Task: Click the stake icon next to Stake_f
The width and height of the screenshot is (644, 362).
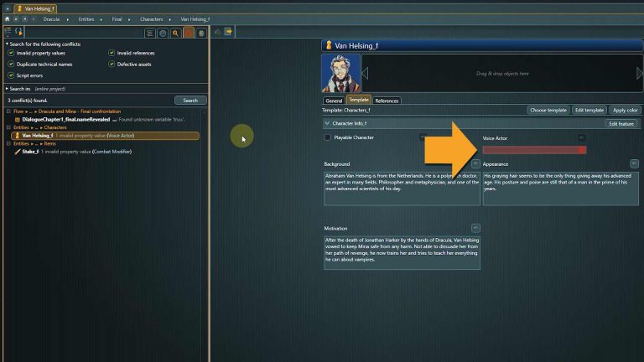Action: point(18,152)
